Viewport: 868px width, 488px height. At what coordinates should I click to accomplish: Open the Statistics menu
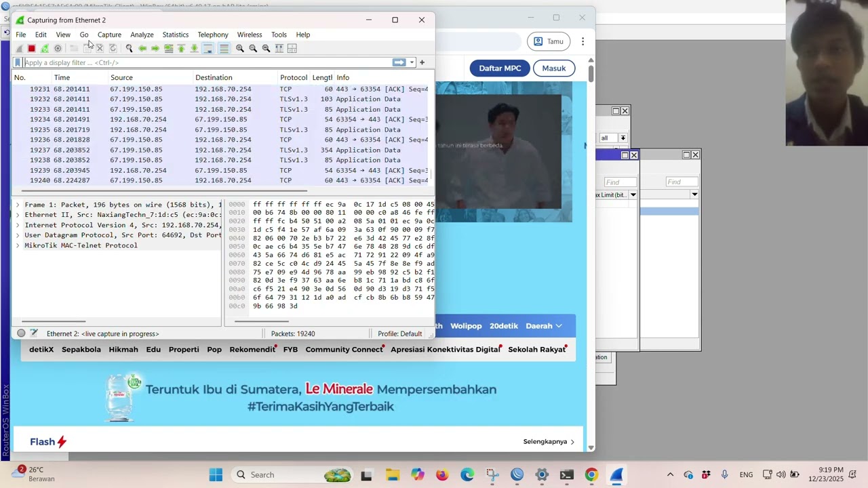tap(175, 35)
